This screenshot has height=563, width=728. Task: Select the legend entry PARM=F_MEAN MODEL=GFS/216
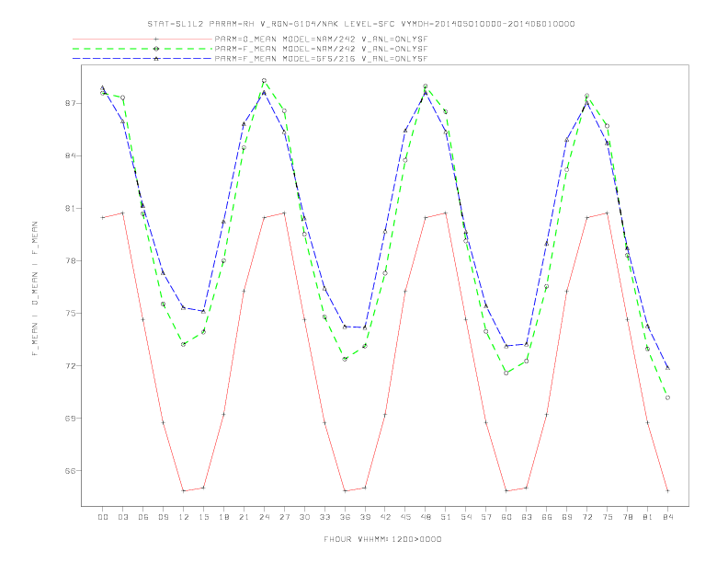pos(321,59)
